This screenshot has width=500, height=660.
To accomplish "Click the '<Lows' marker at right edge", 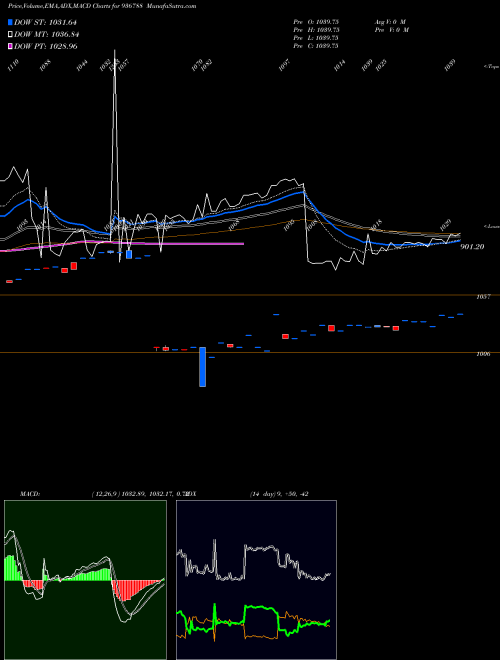I will point(491,226).
